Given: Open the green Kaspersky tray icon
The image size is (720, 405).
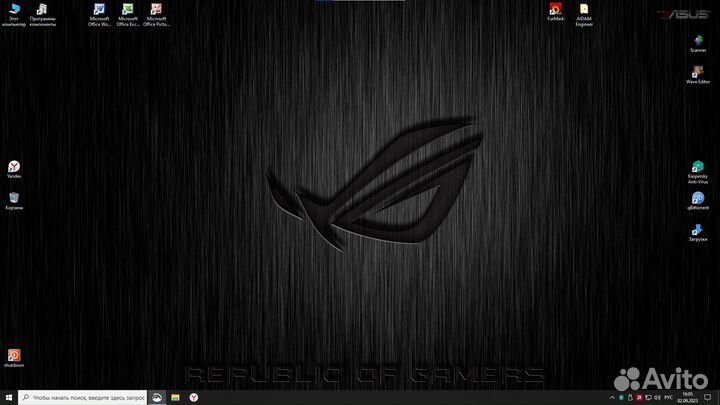Looking at the screenshot, I should click(621, 398).
